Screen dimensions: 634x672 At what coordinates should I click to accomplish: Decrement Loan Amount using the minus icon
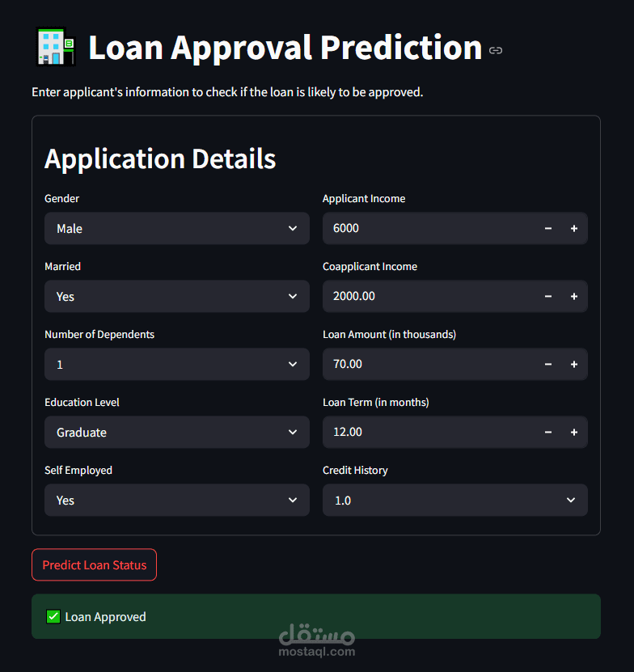(x=548, y=364)
